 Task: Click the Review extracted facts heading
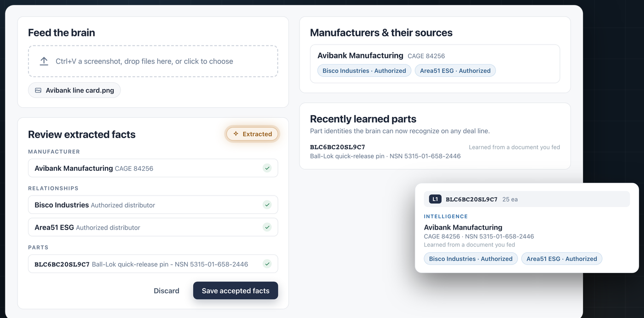82,134
